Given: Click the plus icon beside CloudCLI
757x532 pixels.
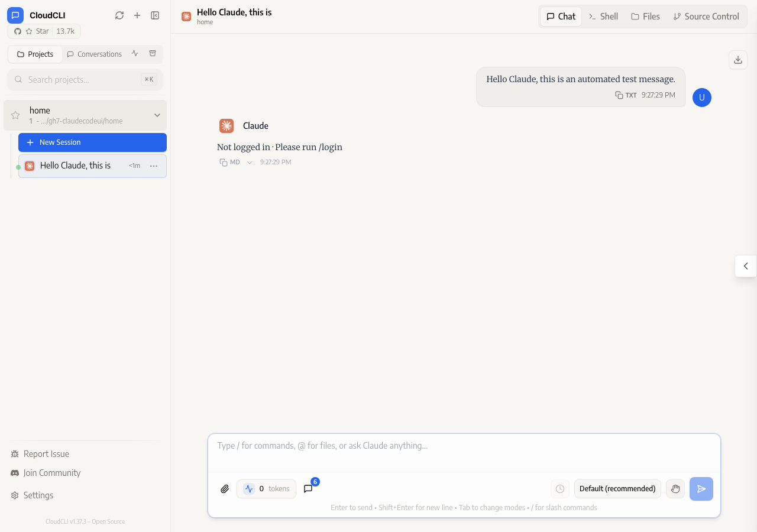Looking at the screenshot, I should [x=137, y=15].
